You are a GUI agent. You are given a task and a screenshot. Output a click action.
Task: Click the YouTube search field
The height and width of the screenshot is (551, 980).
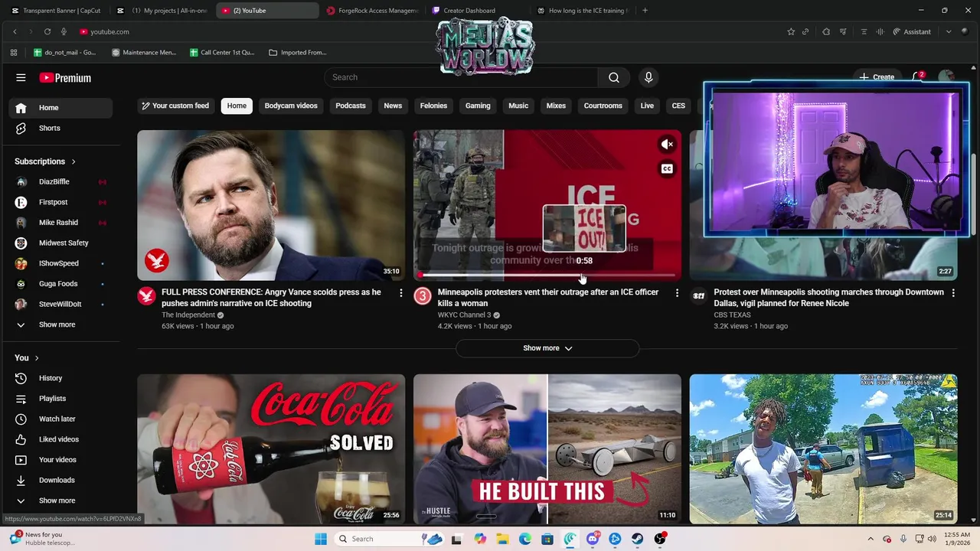point(462,77)
